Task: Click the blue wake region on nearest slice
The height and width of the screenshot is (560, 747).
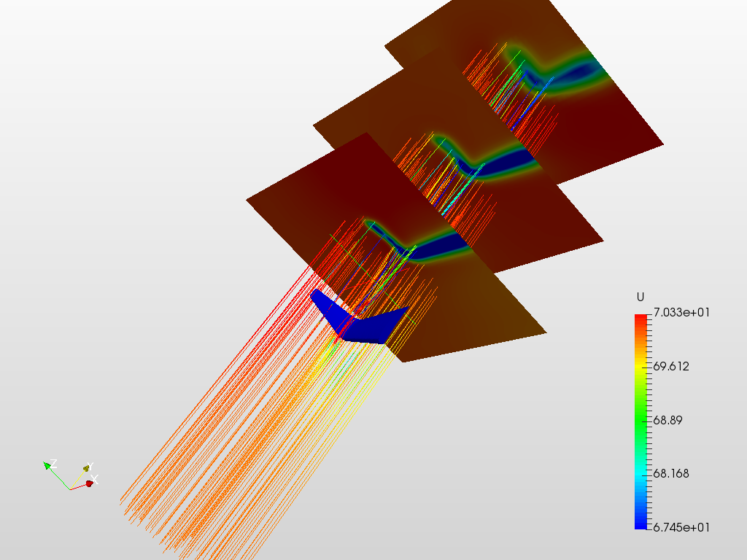Action: [x=438, y=248]
